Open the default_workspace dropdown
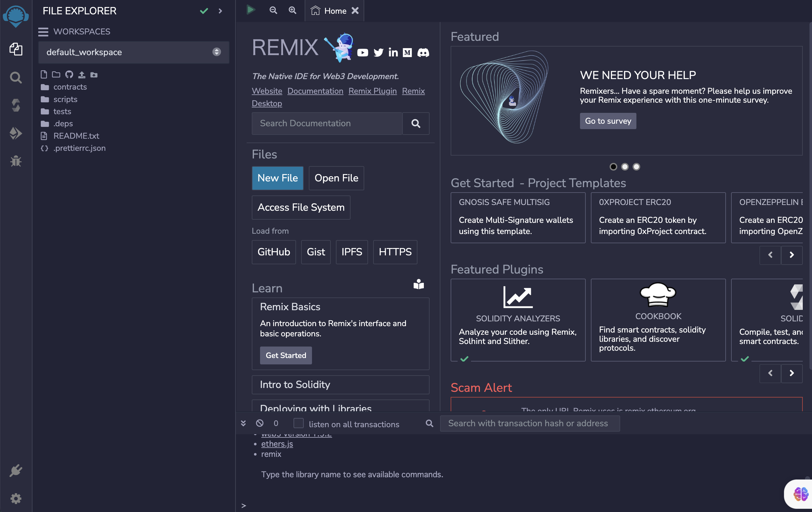The width and height of the screenshot is (812, 512). point(216,52)
